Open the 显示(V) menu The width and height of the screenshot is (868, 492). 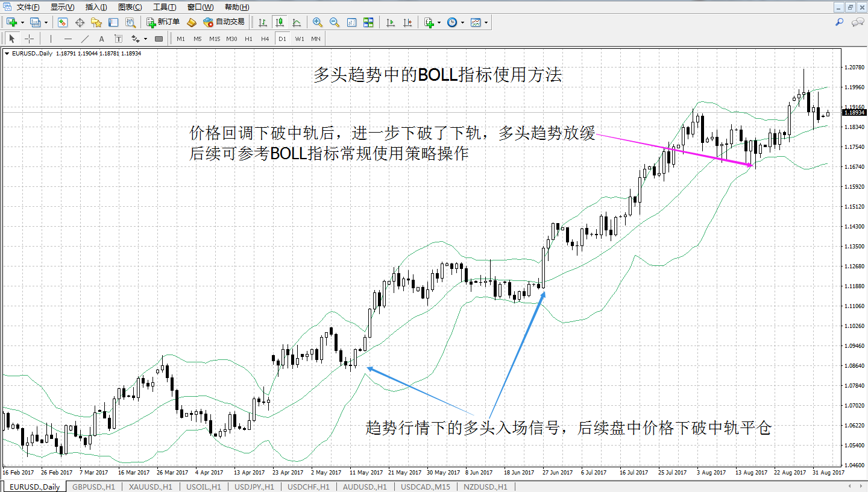(x=63, y=7)
